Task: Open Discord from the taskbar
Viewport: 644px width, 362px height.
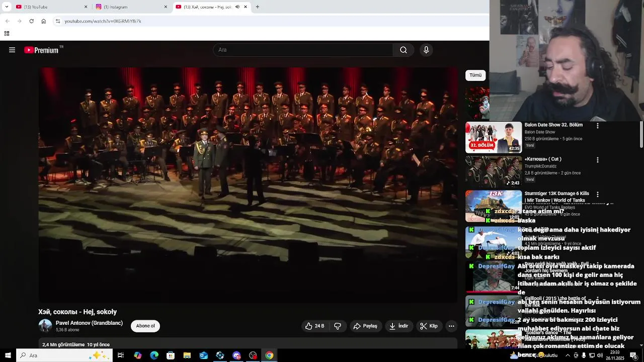Action: 236,355
